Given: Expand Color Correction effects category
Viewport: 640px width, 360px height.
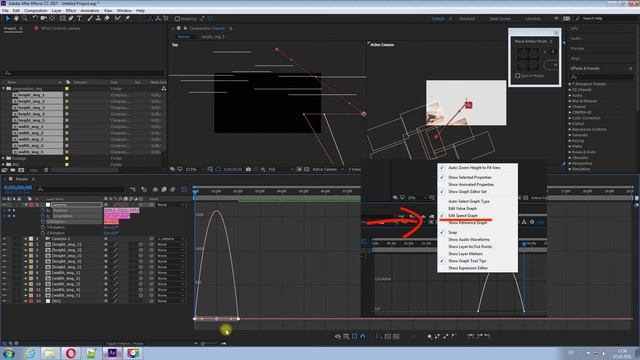Looking at the screenshot, I should pos(570,118).
